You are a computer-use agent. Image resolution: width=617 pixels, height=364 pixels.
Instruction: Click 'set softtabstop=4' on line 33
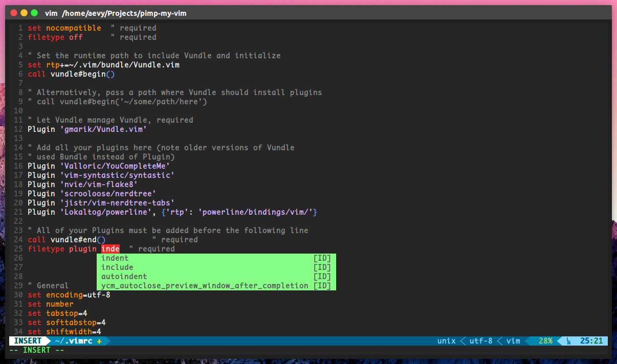(x=67, y=323)
